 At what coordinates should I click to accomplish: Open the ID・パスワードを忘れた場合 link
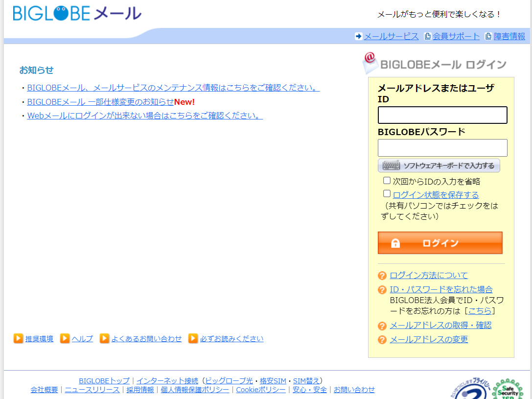pos(441,289)
